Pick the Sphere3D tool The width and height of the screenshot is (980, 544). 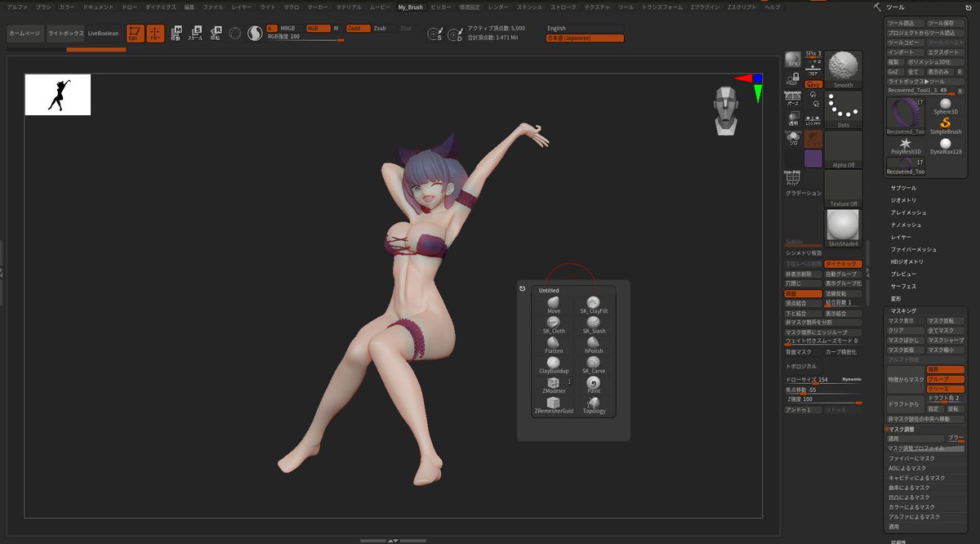point(946,106)
